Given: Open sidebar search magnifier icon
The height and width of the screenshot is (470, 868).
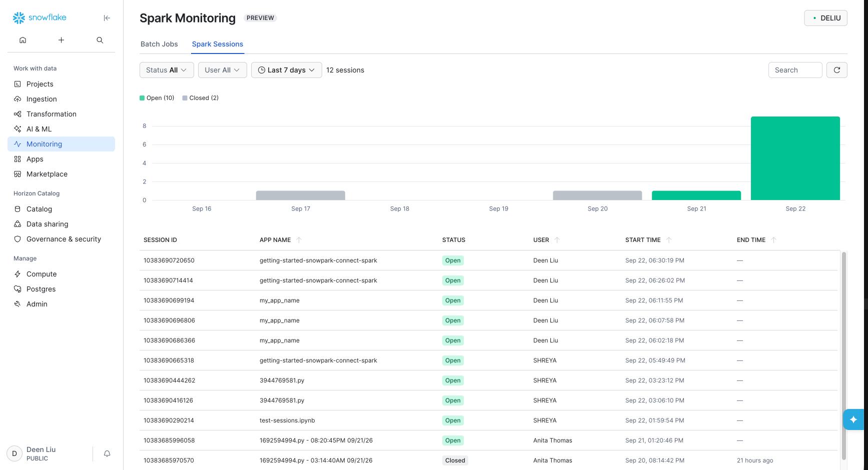Looking at the screenshot, I should pyautogui.click(x=100, y=40).
